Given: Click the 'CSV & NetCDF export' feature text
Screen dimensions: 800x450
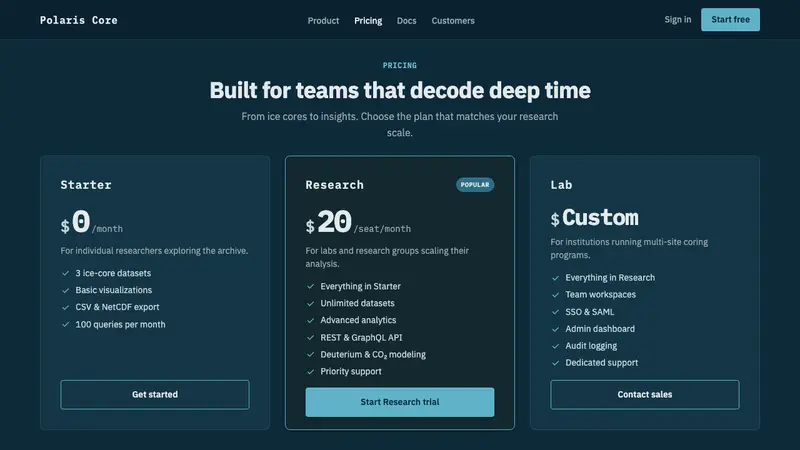Looking at the screenshot, I should [117, 307].
